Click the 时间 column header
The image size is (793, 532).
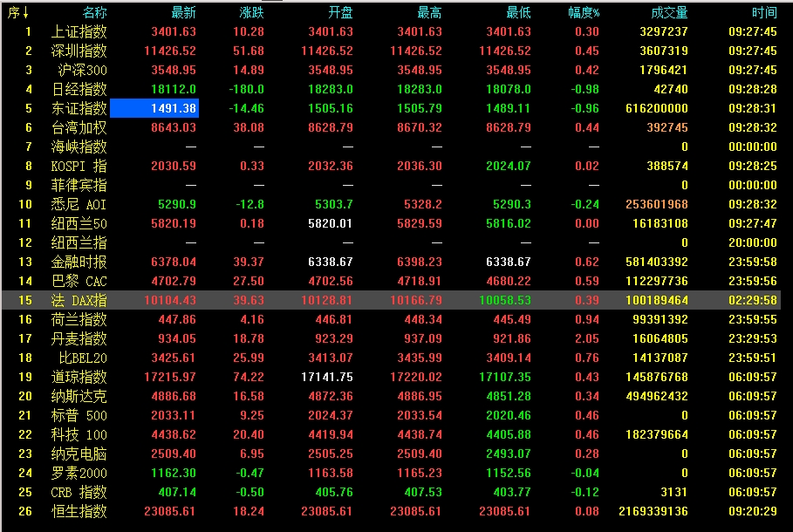point(763,12)
